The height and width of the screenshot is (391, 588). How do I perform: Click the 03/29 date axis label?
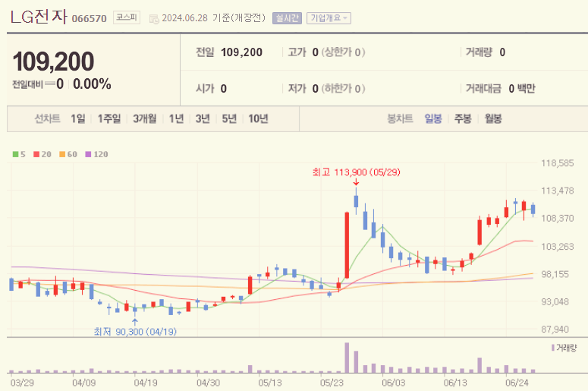pyautogui.click(x=22, y=383)
